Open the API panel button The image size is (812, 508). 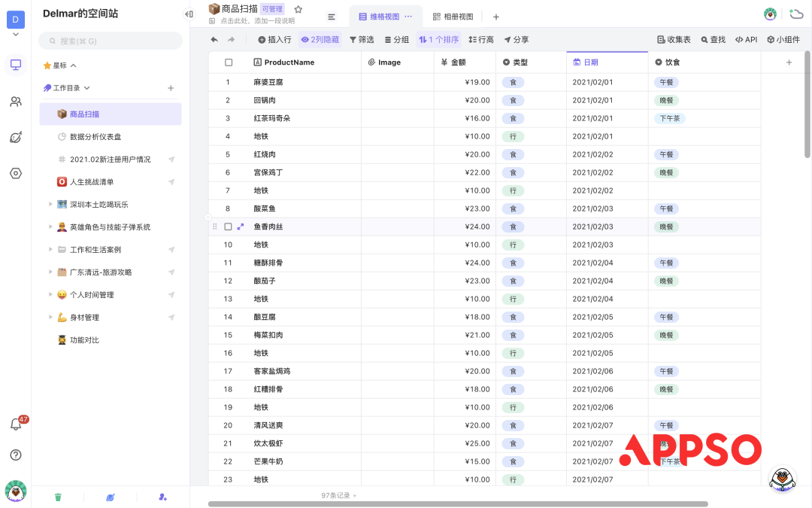[x=747, y=39]
